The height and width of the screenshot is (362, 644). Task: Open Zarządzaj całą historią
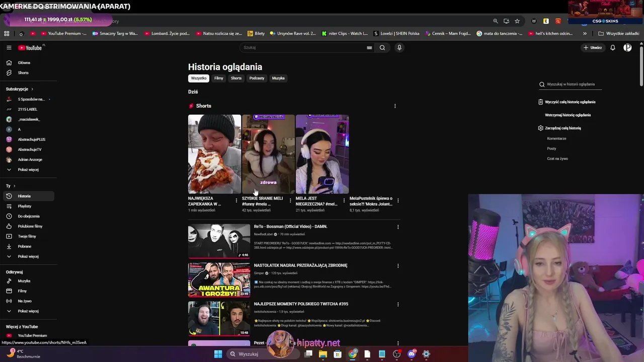coord(559,128)
